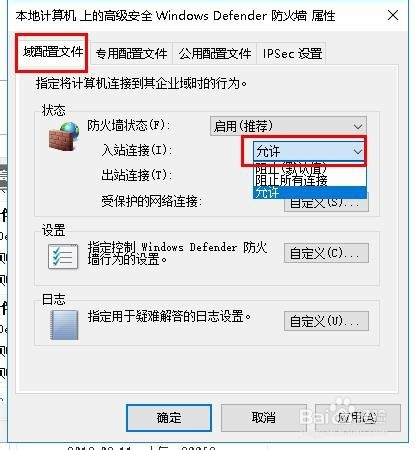Go to 公用配置文件 tab
The height and width of the screenshot is (450, 416).
[215, 54]
